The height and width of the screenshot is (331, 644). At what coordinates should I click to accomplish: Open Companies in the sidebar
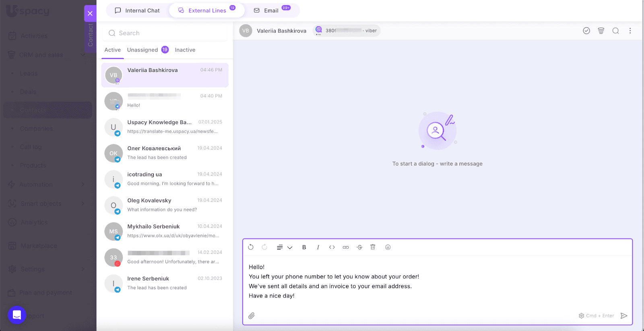[36, 129]
